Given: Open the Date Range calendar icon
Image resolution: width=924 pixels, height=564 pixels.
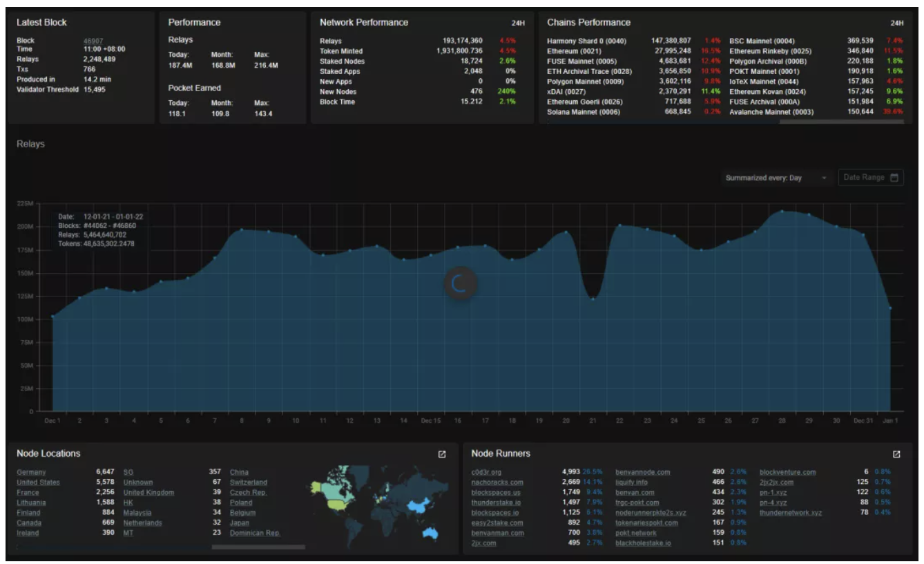Looking at the screenshot, I should tap(894, 178).
